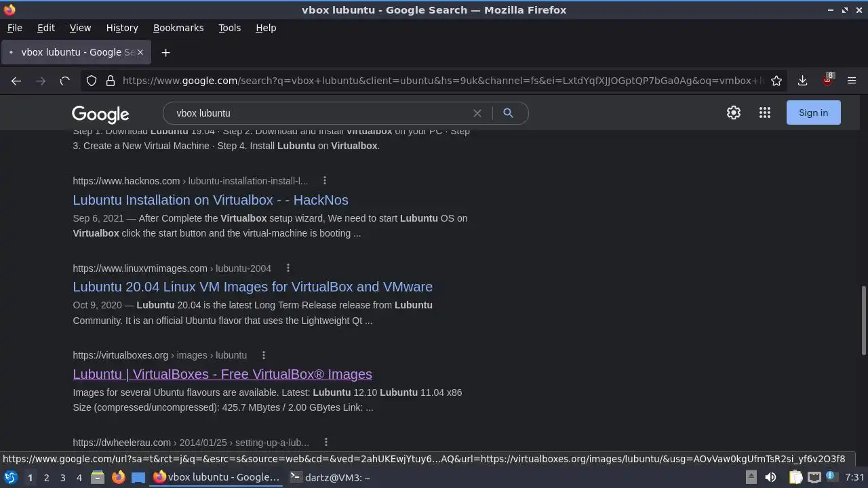Image resolution: width=868 pixels, height=488 pixels.
Task: Click the forward navigation arrow
Action: click(41, 81)
